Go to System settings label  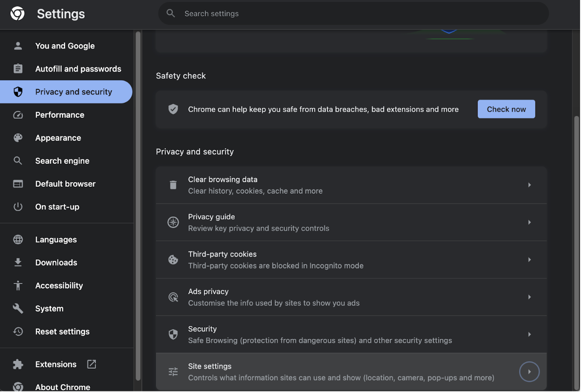click(x=49, y=308)
